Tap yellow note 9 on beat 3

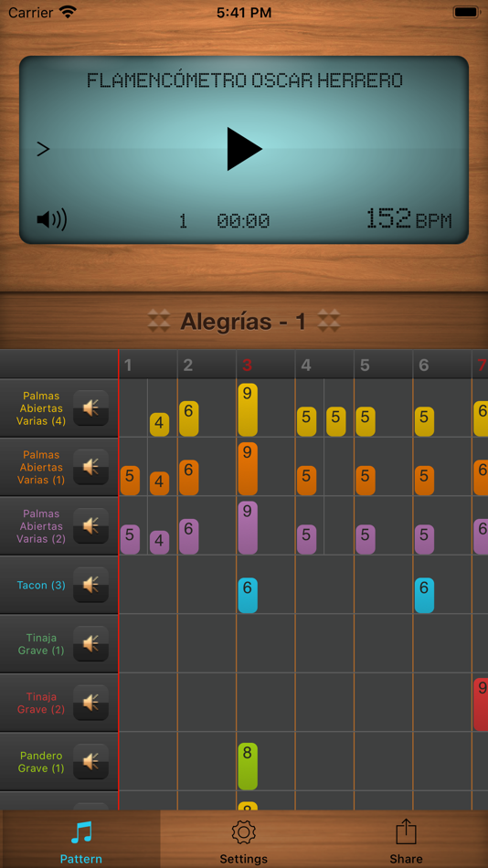[248, 409]
